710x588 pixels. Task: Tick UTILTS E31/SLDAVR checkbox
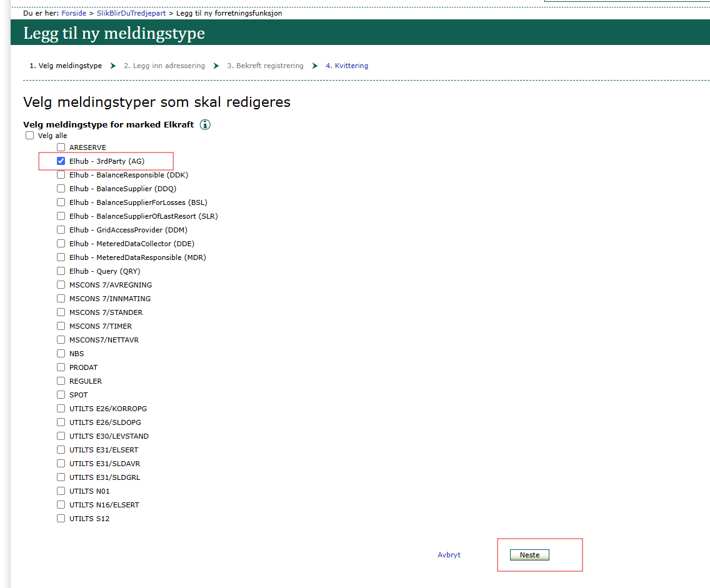coord(61,463)
